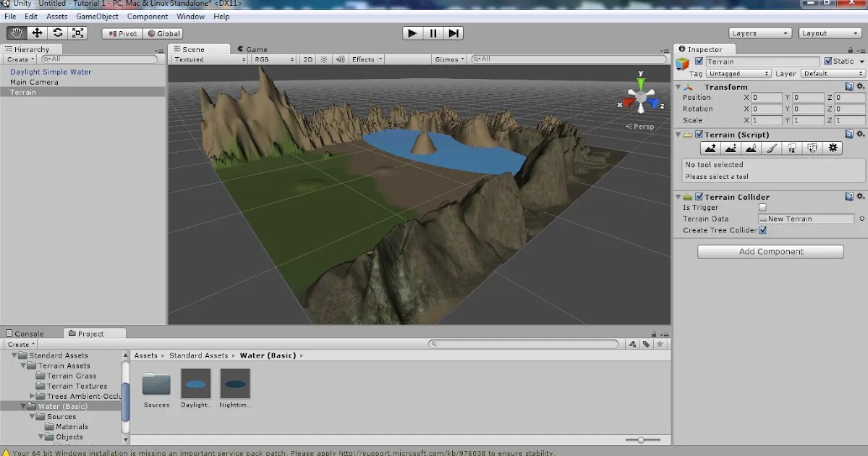Screen dimensions: 868x456
Task: Click the Add Component button
Action: point(770,252)
